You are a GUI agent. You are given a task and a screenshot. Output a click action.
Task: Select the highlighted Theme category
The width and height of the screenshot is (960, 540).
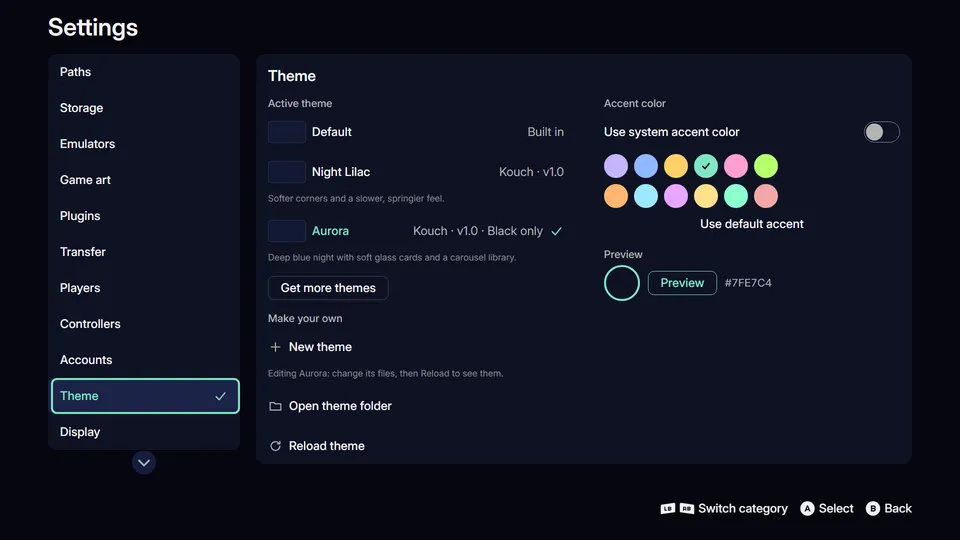pyautogui.click(x=145, y=396)
